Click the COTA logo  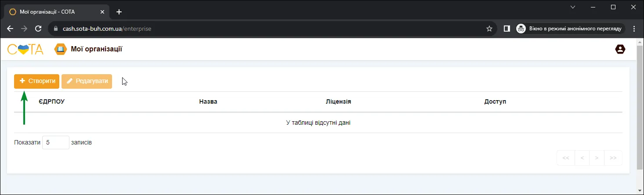pos(25,49)
